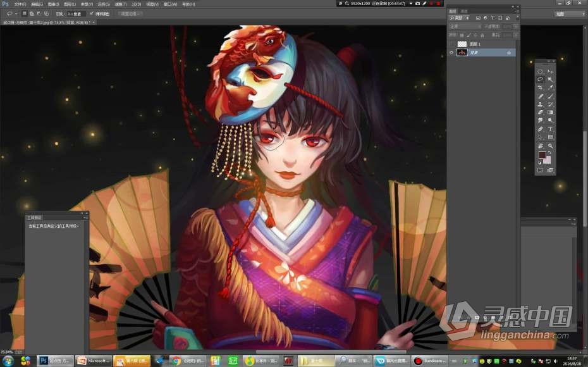Open the Image menu

pyautogui.click(x=53, y=4)
